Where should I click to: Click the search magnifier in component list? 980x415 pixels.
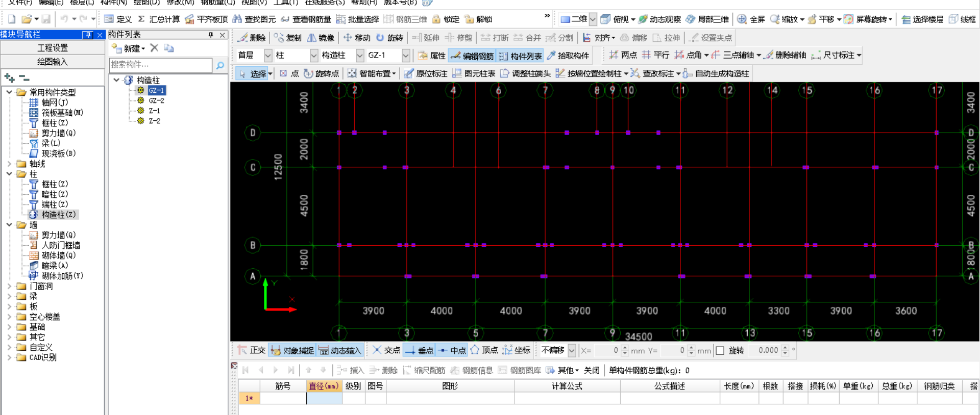click(x=220, y=65)
